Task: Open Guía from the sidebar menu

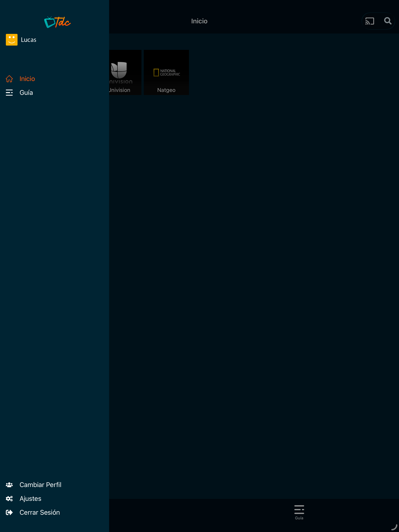Action: tap(26, 93)
